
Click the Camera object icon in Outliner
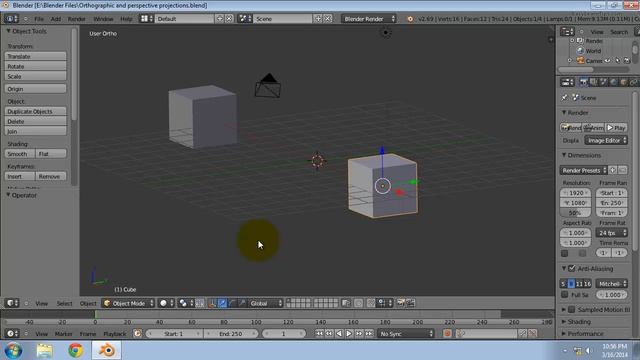(x=580, y=61)
